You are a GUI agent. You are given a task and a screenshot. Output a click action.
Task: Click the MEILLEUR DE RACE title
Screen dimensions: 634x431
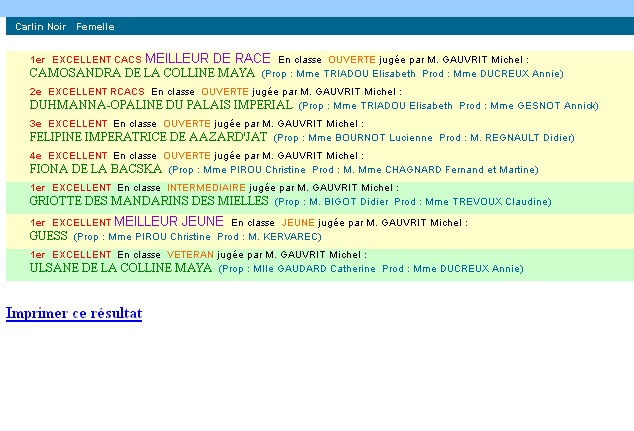coord(208,59)
